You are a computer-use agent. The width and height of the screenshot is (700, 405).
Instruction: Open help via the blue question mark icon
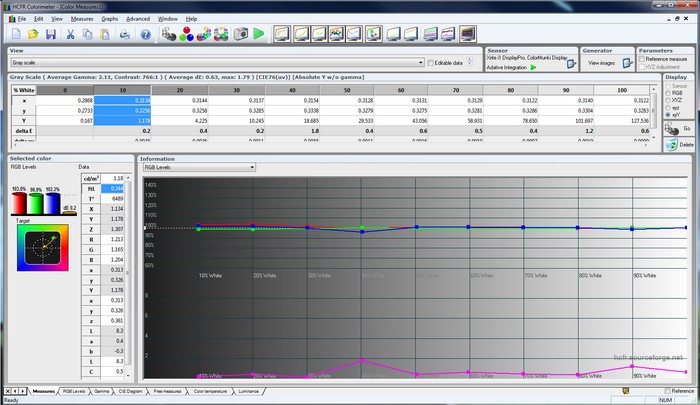pyautogui.click(x=146, y=34)
